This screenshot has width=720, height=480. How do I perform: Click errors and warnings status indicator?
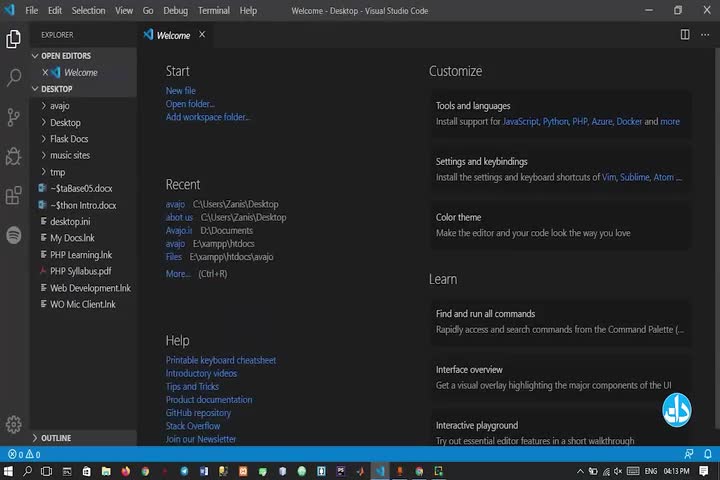[x=22, y=454]
